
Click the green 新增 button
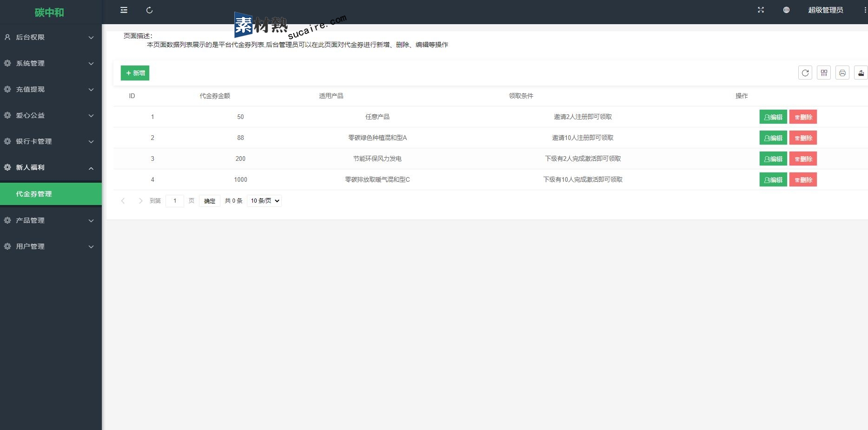pyautogui.click(x=135, y=73)
